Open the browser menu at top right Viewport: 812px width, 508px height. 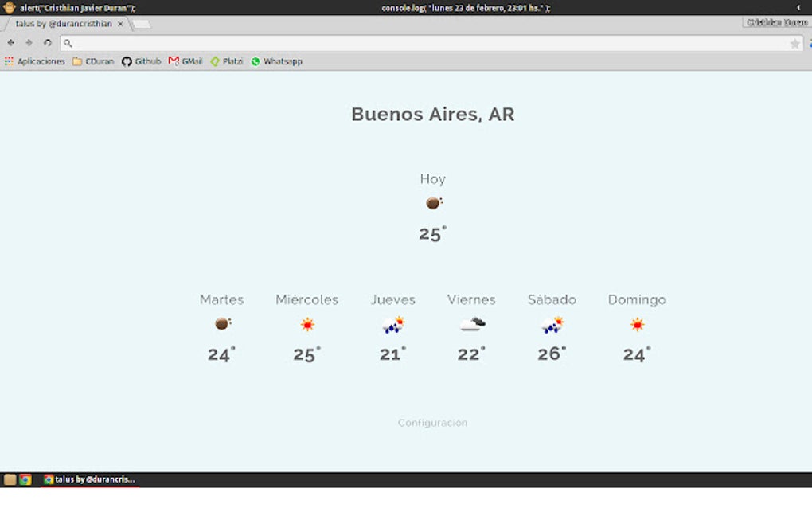coord(807,43)
